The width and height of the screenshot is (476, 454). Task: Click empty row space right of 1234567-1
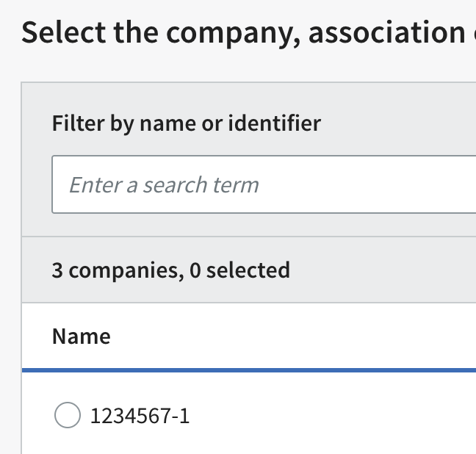(331, 417)
